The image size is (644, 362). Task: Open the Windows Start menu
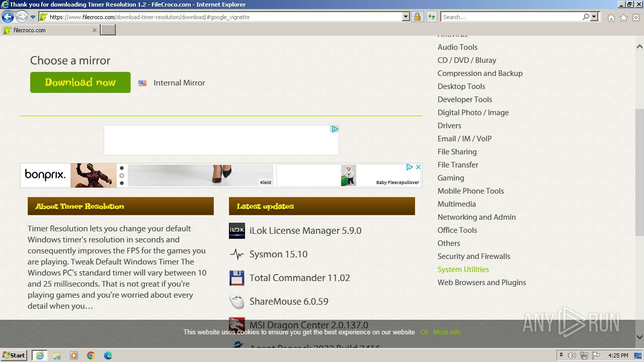pos(14,355)
